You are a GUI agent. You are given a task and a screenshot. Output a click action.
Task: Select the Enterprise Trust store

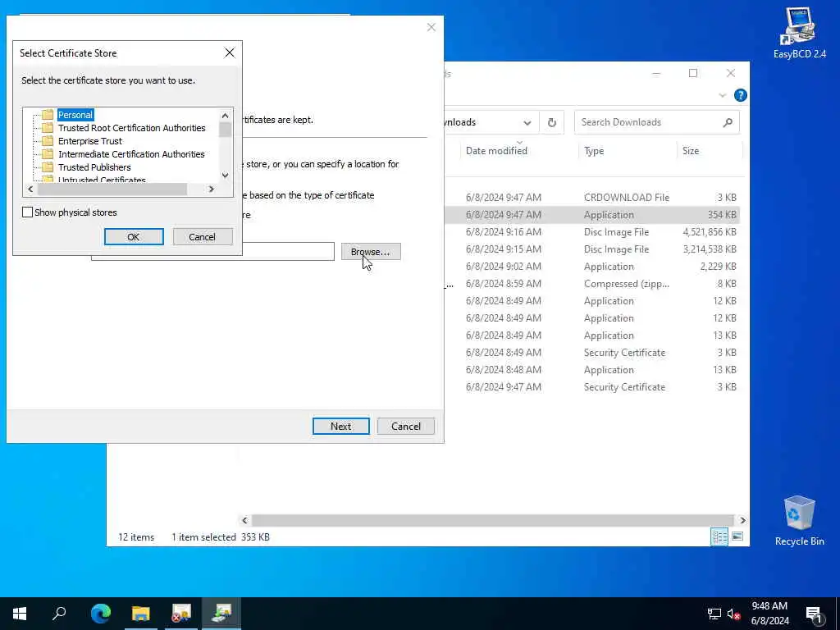(90, 141)
